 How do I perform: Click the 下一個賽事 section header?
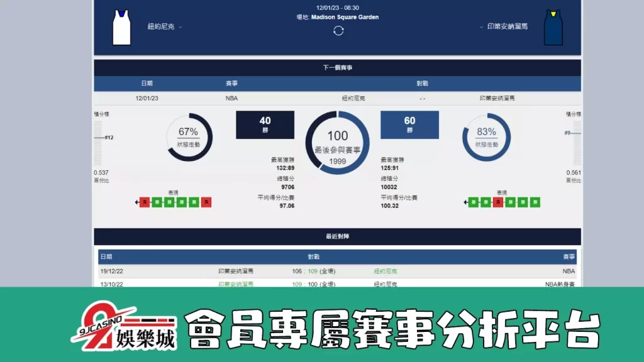click(338, 67)
